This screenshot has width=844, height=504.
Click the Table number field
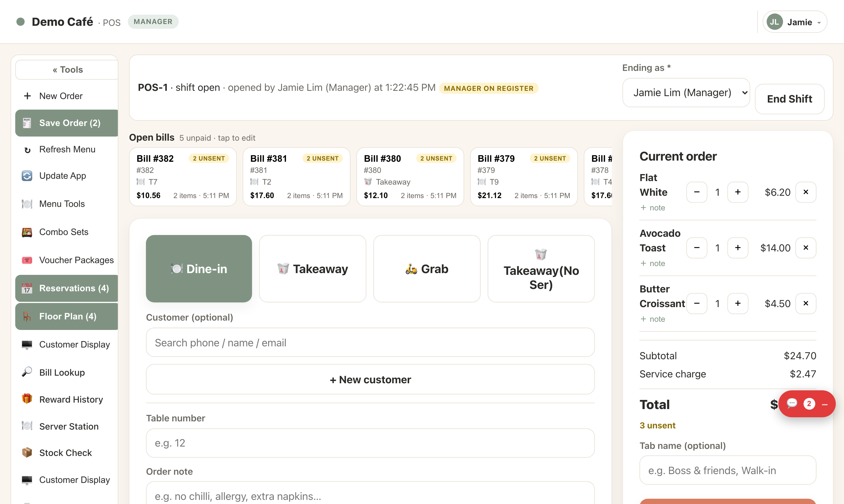tap(370, 443)
